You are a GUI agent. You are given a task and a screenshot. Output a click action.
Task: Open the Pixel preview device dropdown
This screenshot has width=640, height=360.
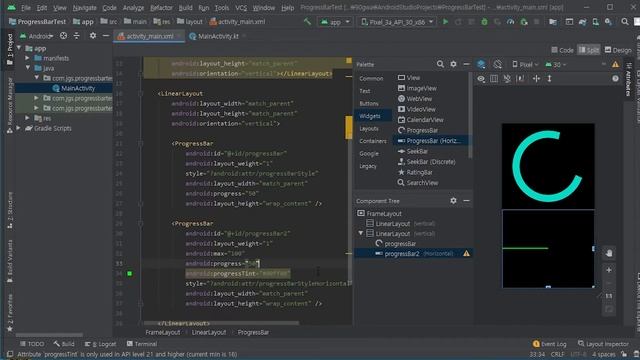tap(525, 64)
